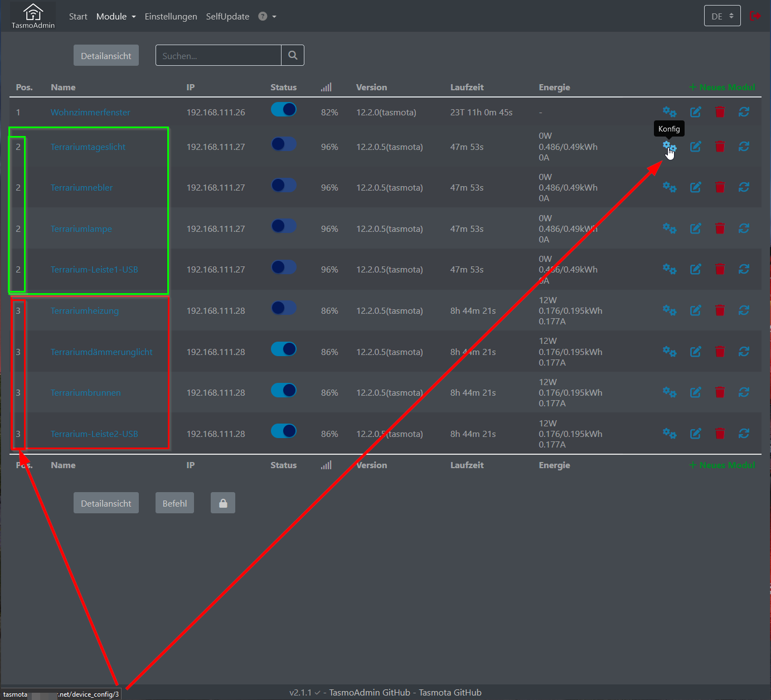This screenshot has height=700, width=771.
Task: Open the SelfUpdate page
Action: (227, 16)
